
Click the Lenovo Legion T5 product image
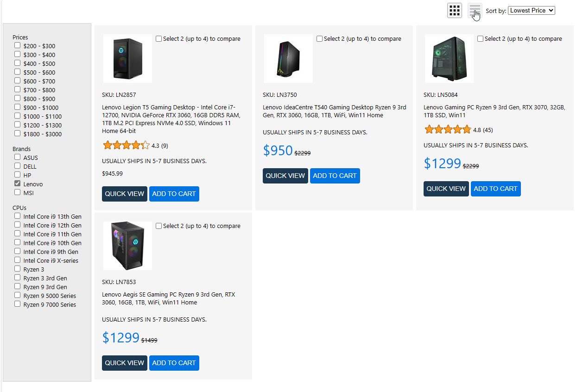[x=127, y=58]
